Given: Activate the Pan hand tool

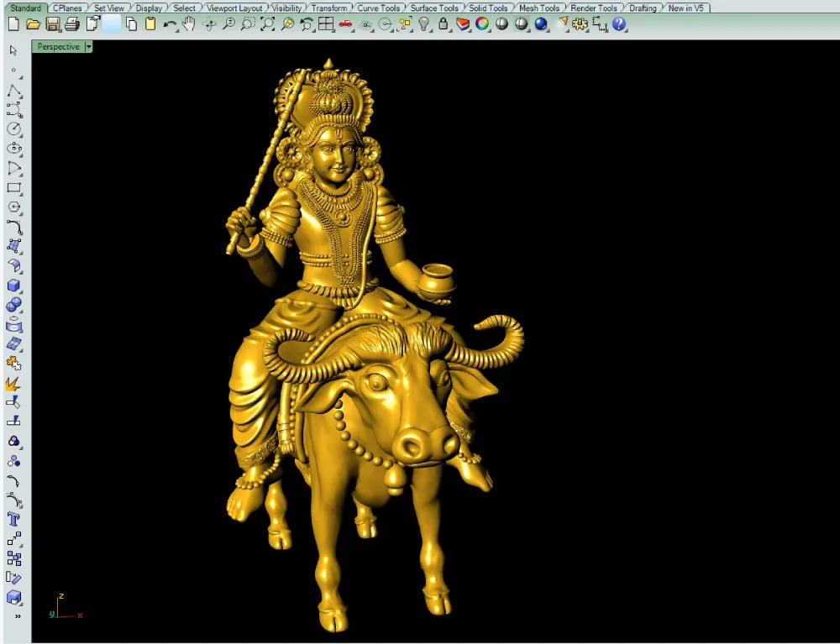Looking at the screenshot, I should (188, 24).
